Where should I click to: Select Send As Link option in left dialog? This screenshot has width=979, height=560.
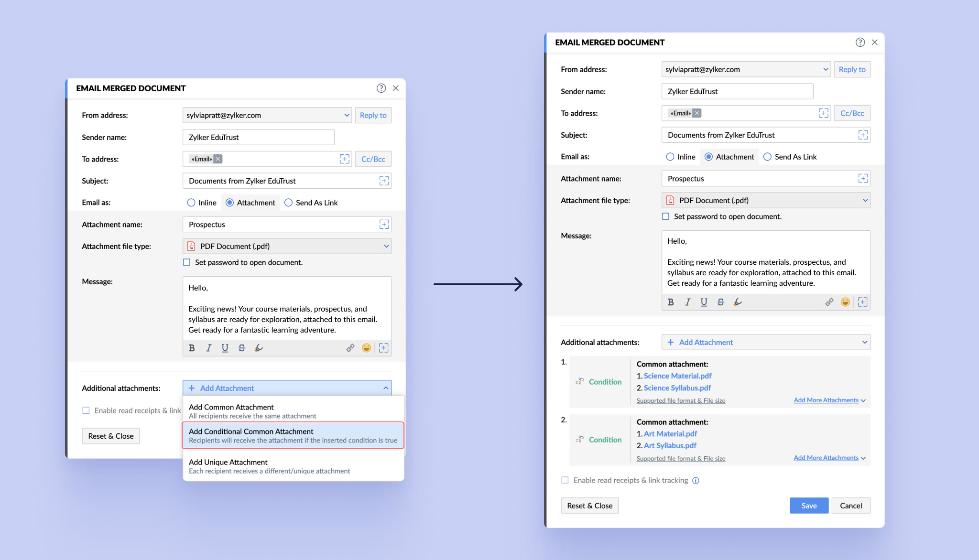coord(288,203)
